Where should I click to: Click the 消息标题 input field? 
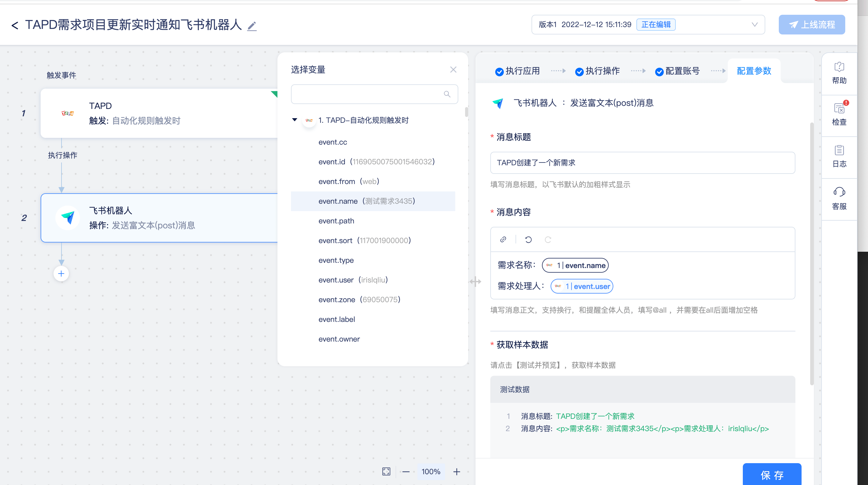pos(642,163)
